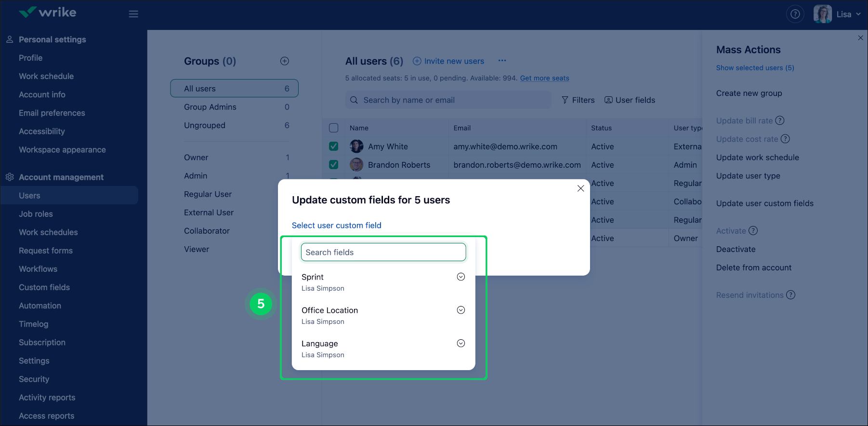Click the Resend invitations help icon
Viewport: 868px width, 426px height.
[790, 295]
